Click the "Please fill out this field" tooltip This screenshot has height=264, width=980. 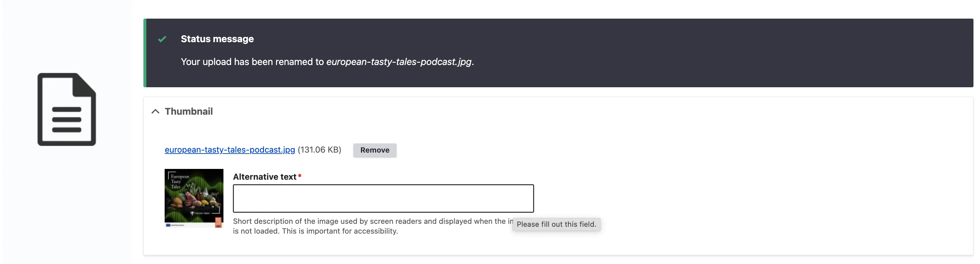pos(556,224)
